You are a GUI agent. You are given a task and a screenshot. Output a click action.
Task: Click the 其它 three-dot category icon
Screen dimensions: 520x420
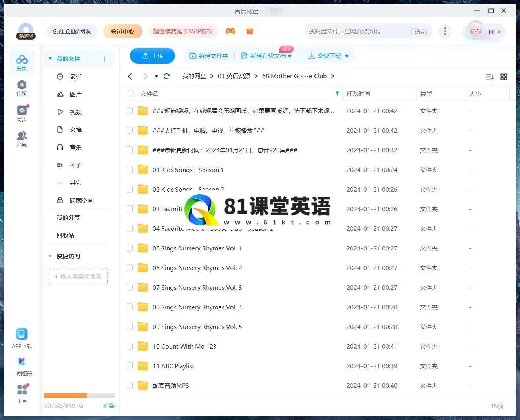click(60, 183)
